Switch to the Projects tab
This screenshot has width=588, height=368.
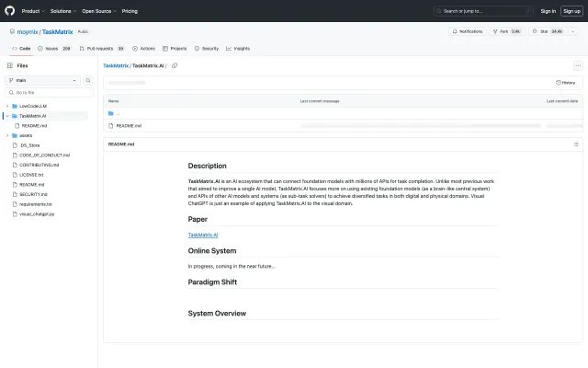coord(175,49)
